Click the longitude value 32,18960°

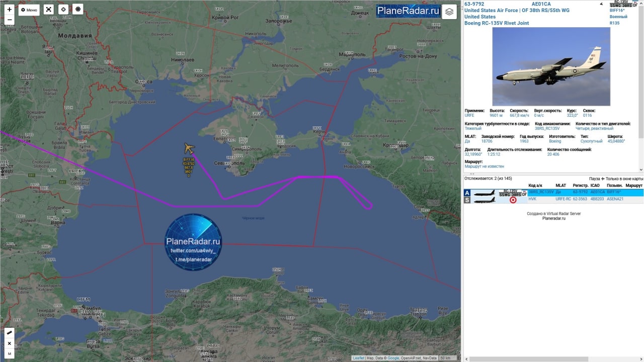point(473,154)
